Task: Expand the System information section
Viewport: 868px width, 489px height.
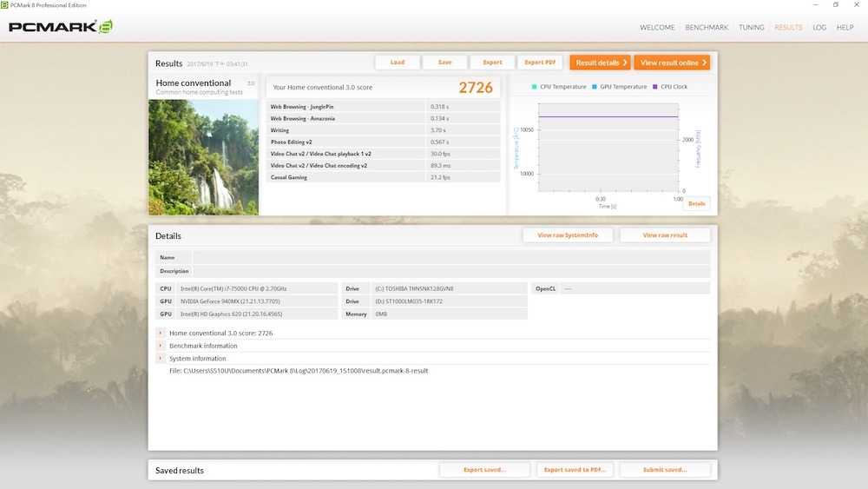Action: 161,359
